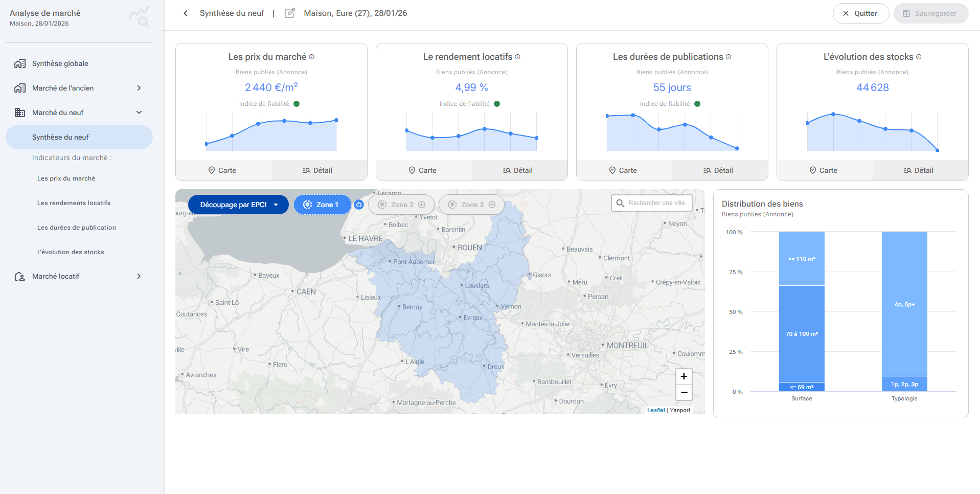Screen dimensions: 980x494
Task: Click the plus icon on Zone 3 chip
Action: [492, 205]
